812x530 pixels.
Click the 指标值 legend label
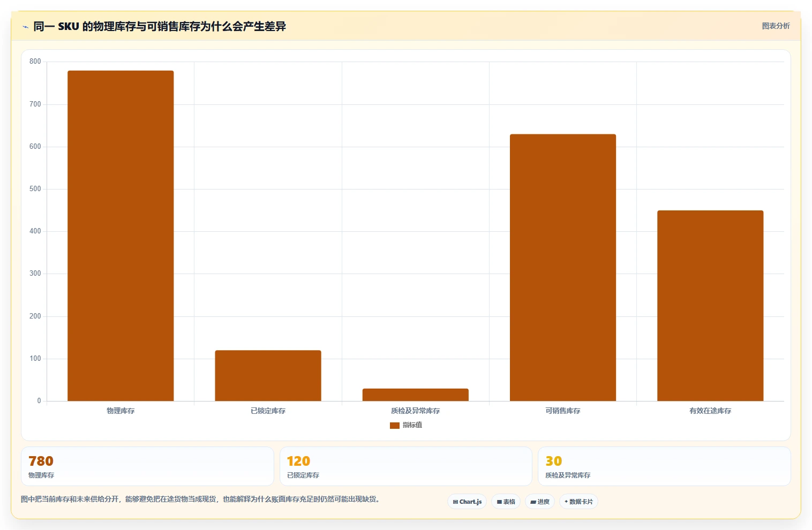click(412, 425)
